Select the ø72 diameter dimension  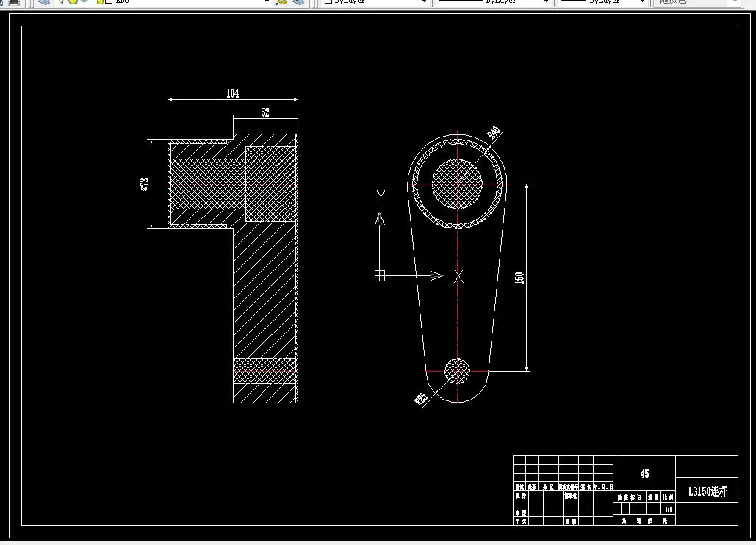click(144, 184)
